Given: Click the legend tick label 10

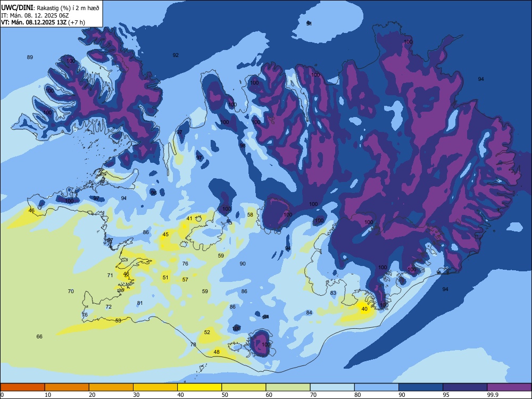Looking at the screenshot, I should point(48,395).
